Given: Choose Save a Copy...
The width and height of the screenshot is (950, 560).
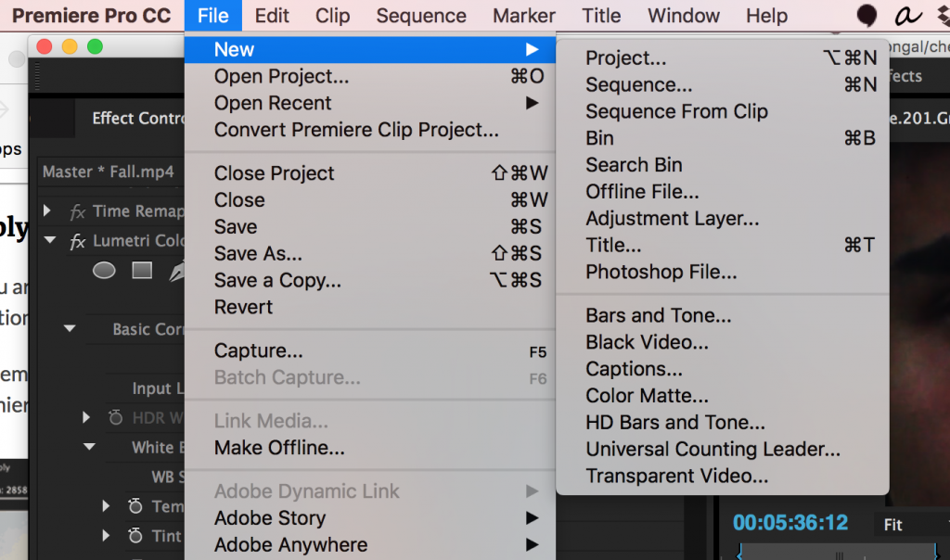Looking at the screenshot, I should click(370, 280).
